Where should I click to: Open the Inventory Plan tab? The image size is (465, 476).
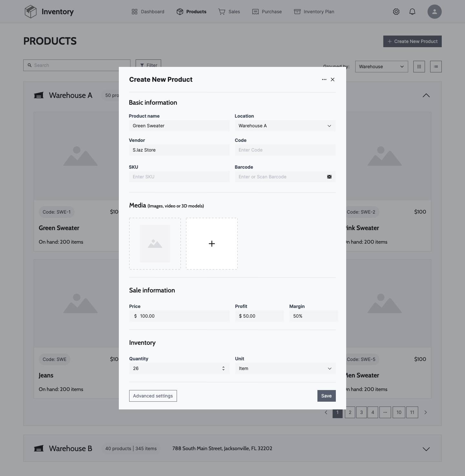pos(314,12)
